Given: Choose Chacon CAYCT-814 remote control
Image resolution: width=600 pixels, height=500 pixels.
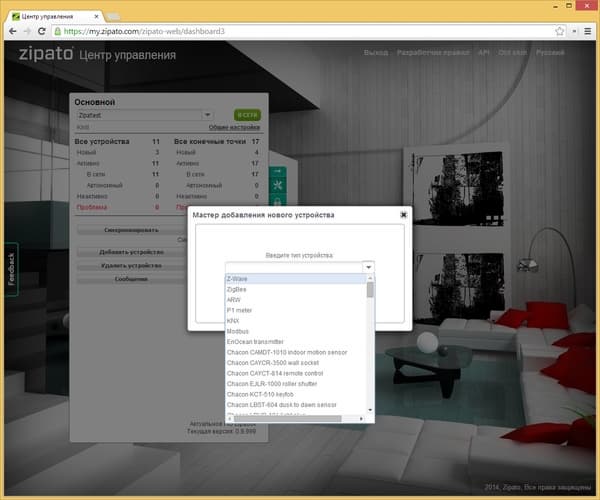Looking at the screenshot, I should 296,373.
